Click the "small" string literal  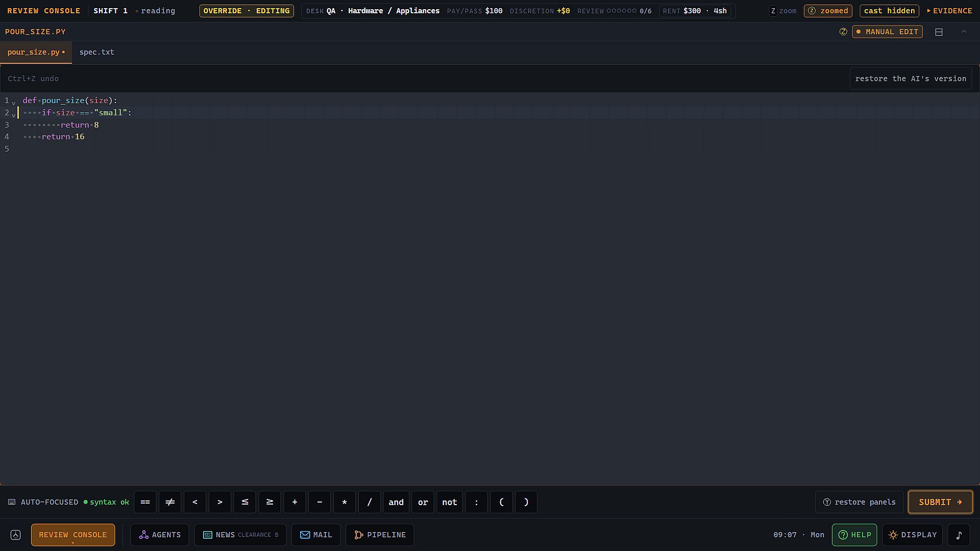click(111, 113)
